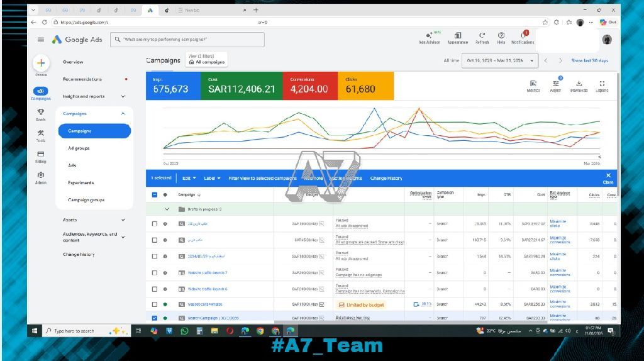Open the Goals trophy icon
This screenshot has height=361, width=644.
(41, 112)
